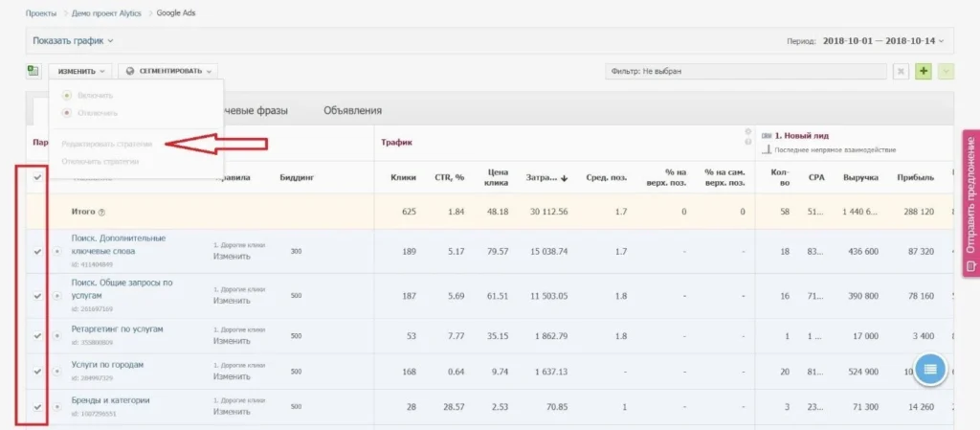Go to Проекты breadcrumb
The width and height of the screenshot is (980, 430).
pyautogui.click(x=40, y=13)
